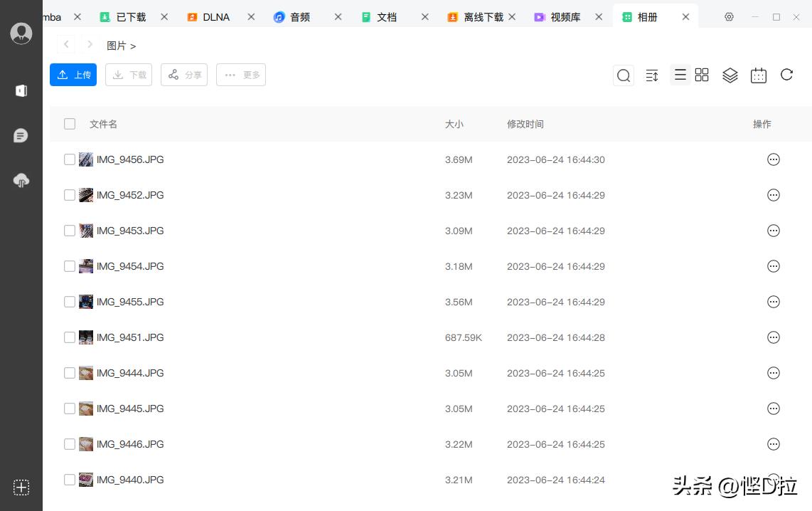This screenshot has height=511, width=812.
Task: Select all files via header checkbox
Action: click(69, 123)
